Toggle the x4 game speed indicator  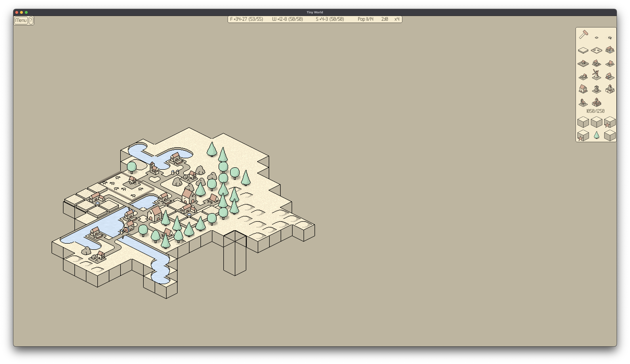(397, 19)
